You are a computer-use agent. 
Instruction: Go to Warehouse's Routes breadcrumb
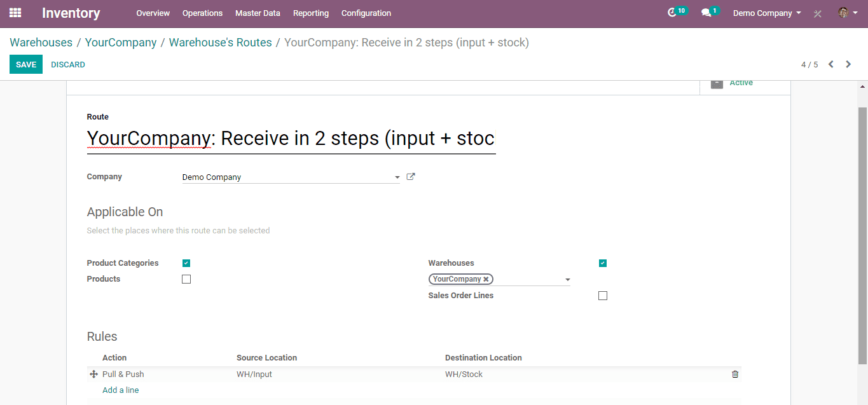[221, 43]
